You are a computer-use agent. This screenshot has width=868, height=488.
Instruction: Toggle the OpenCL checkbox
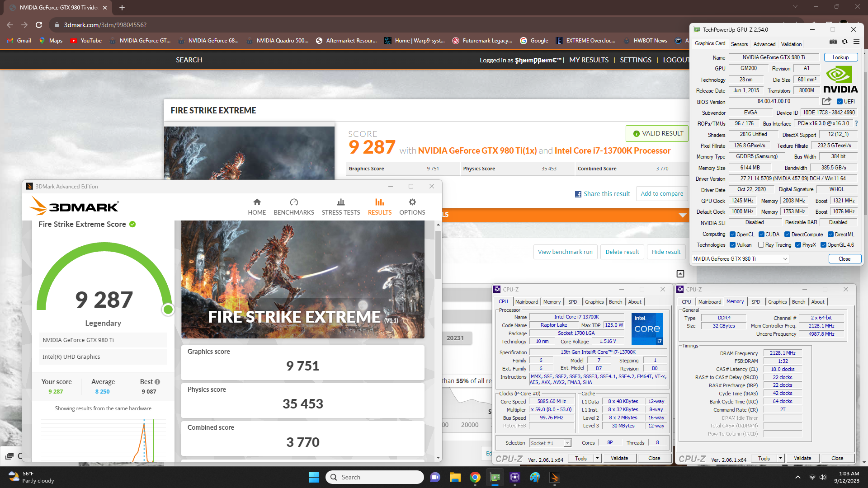click(732, 235)
